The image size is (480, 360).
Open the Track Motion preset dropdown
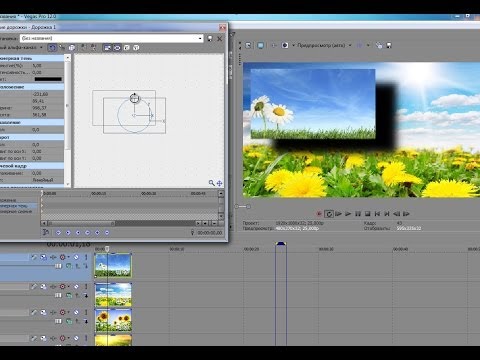(x=200, y=39)
